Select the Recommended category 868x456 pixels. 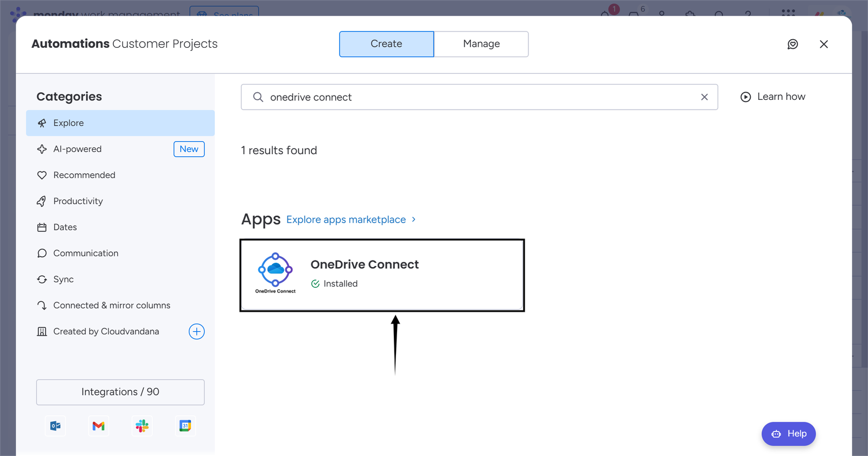click(x=120, y=175)
